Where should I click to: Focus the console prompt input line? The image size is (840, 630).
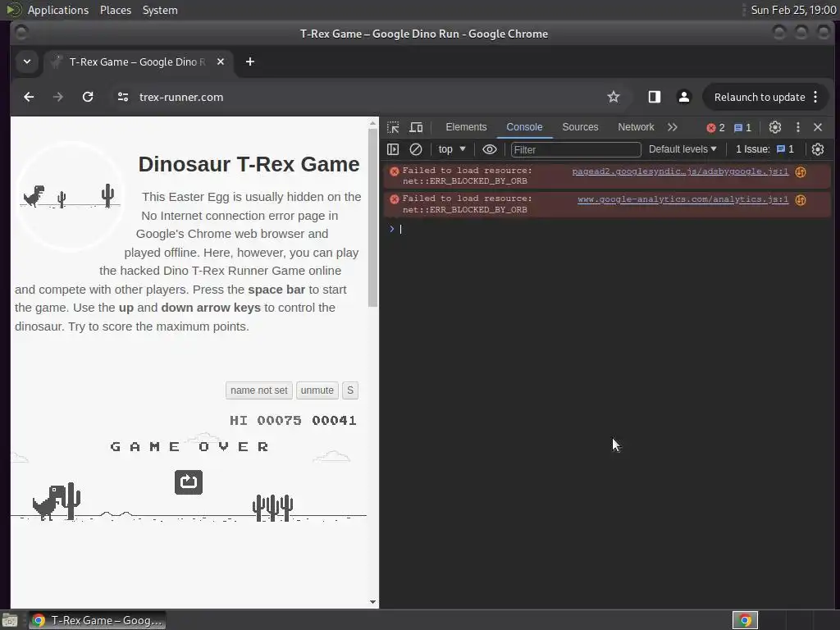pos(610,230)
